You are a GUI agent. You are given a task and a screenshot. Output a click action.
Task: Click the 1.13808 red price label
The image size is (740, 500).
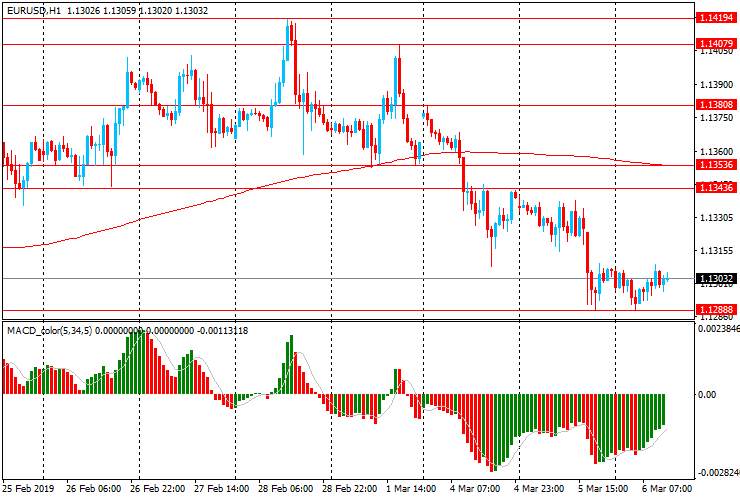(x=716, y=105)
